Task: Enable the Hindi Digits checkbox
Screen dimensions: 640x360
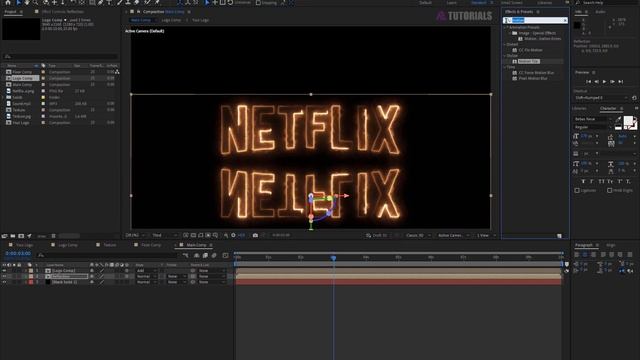Action: click(x=609, y=190)
